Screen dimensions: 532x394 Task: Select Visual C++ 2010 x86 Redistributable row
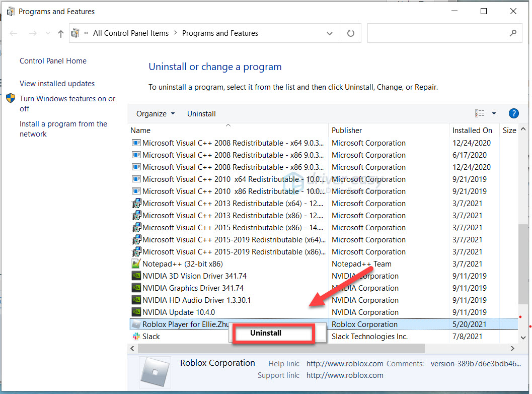[324, 191]
